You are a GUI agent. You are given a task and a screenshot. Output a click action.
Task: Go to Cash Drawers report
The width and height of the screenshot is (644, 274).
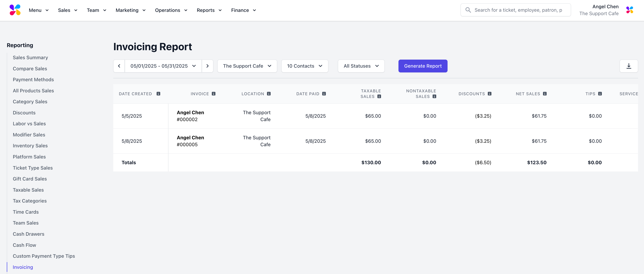tap(29, 234)
